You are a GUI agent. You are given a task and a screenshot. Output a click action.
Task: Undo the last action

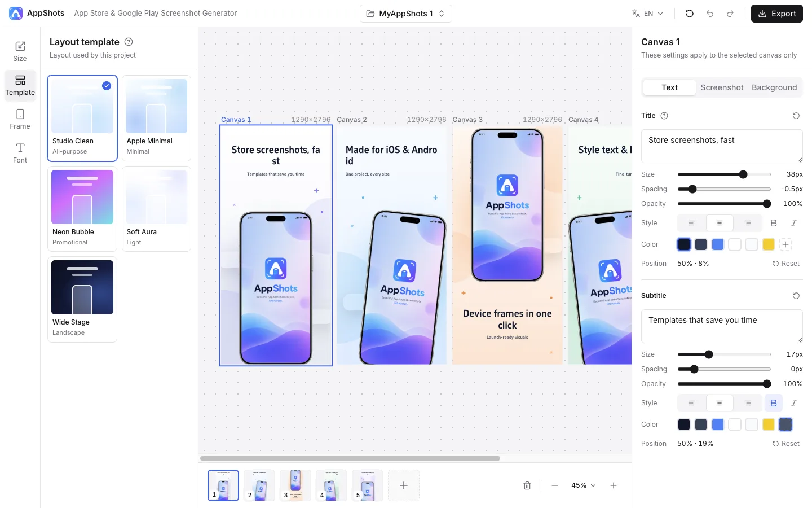click(x=710, y=14)
